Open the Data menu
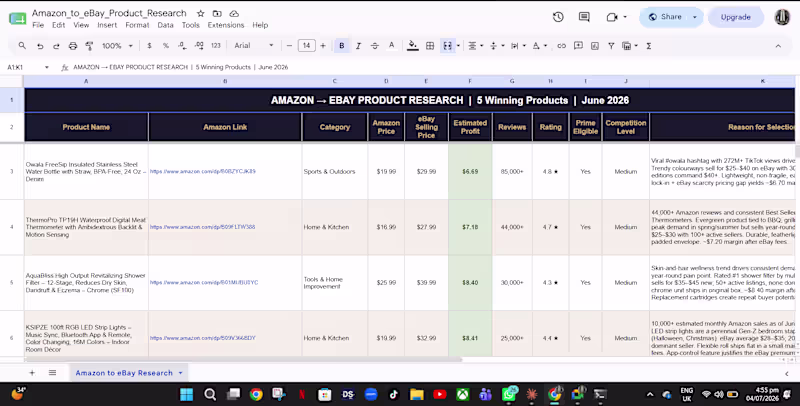This screenshot has height=406, width=800. pos(165,25)
